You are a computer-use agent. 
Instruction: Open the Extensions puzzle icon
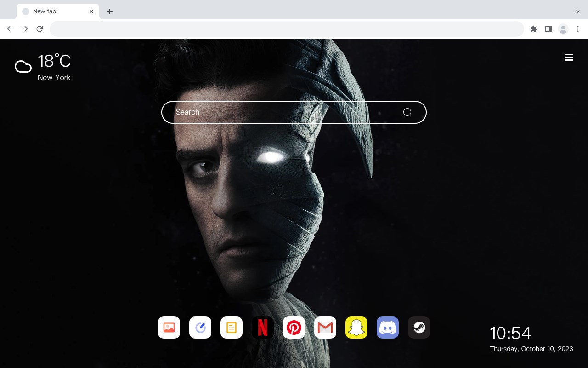click(533, 29)
